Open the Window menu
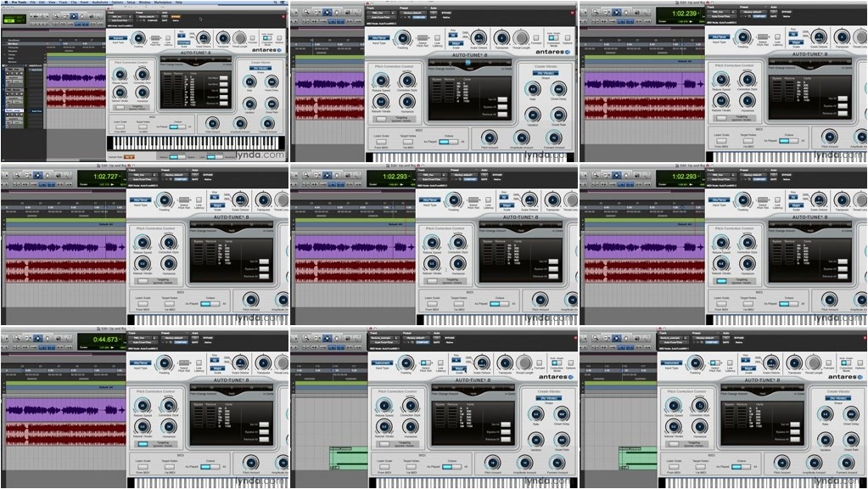 (144, 3)
